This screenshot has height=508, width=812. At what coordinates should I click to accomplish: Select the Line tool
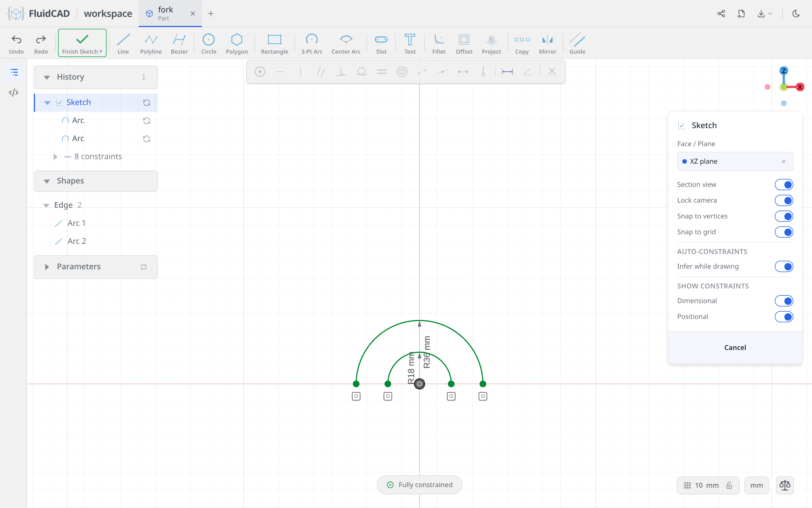pyautogui.click(x=123, y=44)
